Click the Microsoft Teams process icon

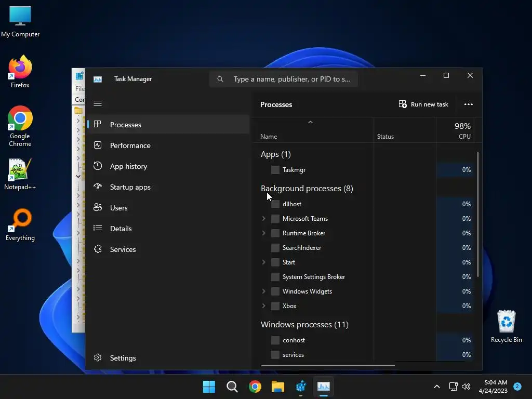click(275, 219)
